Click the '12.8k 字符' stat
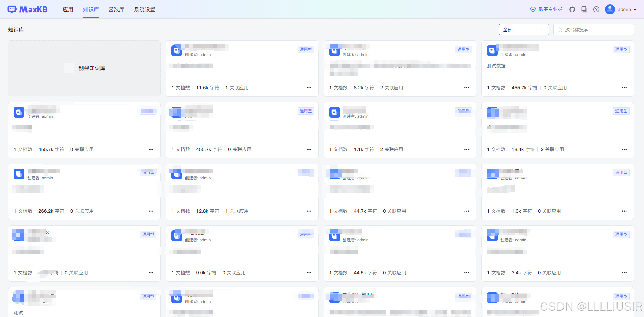644x317 pixels. (x=208, y=211)
